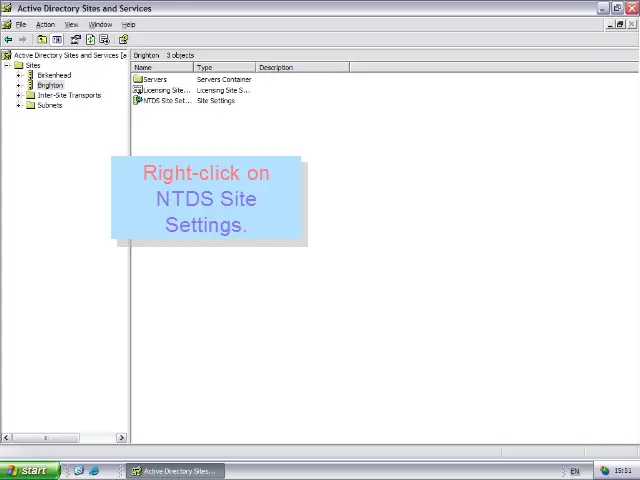Click the Brighton site icon in tree
640x480 pixels.
[x=30, y=85]
